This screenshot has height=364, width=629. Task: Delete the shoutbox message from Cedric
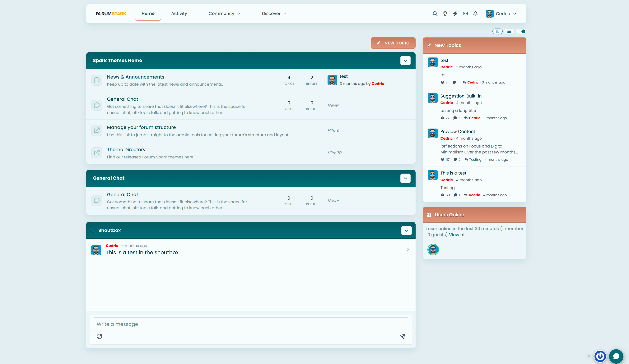pyautogui.click(x=408, y=250)
